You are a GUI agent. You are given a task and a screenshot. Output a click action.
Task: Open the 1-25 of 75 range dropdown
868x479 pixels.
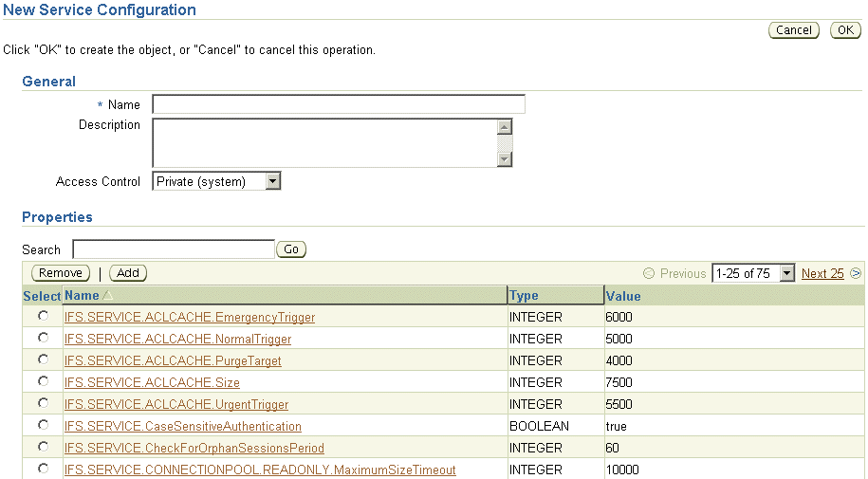[786, 273]
